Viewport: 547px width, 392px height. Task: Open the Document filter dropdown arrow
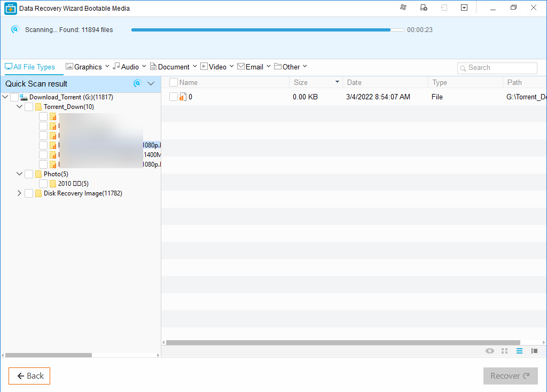click(x=194, y=66)
